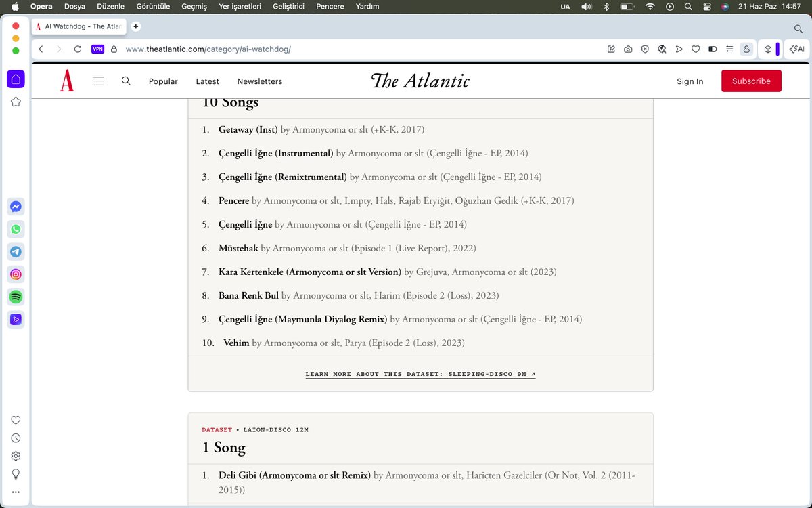Open the Newsletters link
This screenshot has width=812, height=508.
pyautogui.click(x=260, y=81)
